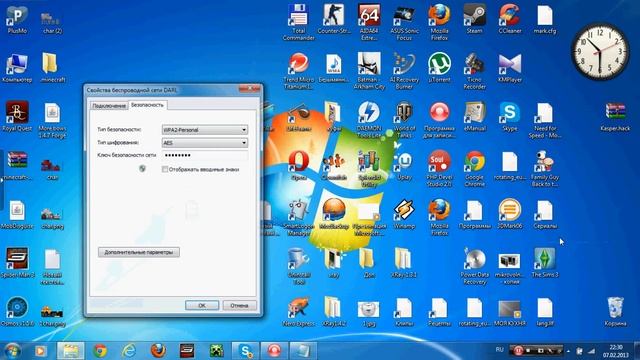Switch to the Подключение tab
The width and height of the screenshot is (640, 360).
click(x=109, y=106)
